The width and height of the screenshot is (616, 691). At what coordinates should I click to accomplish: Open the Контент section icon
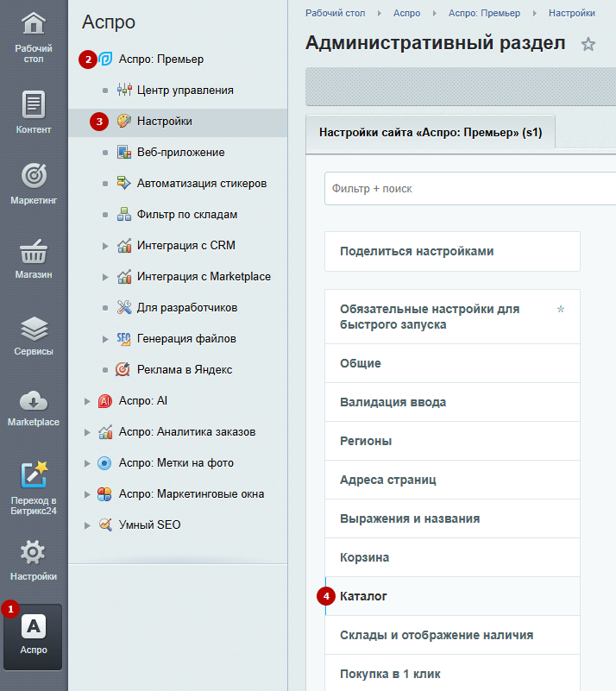[x=34, y=104]
